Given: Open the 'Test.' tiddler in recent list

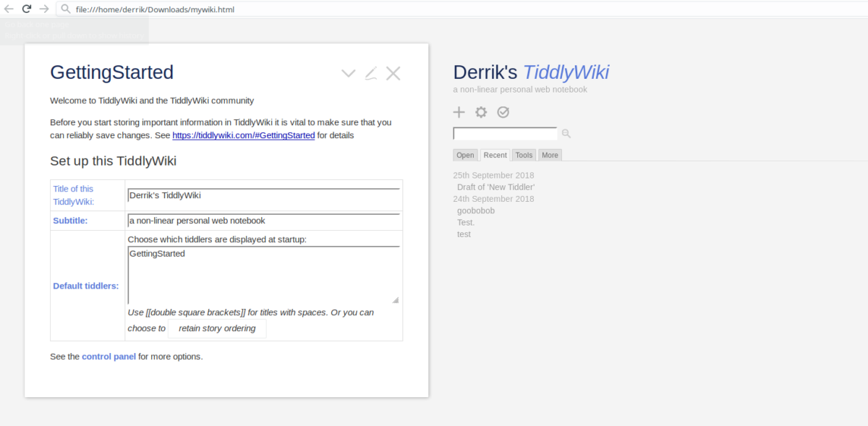Looking at the screenshot, I should point(466,223).
